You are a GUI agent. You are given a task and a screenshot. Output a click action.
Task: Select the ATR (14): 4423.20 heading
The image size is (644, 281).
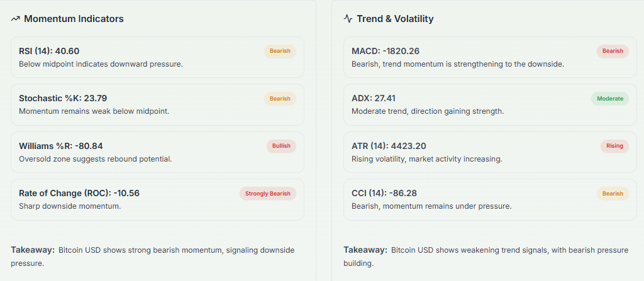390,146
